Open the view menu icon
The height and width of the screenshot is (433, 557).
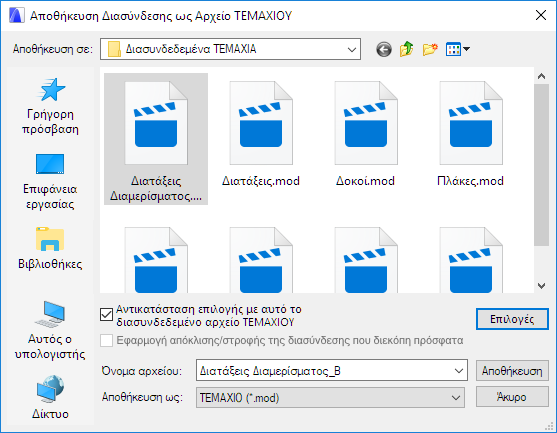tap(453, 49)
